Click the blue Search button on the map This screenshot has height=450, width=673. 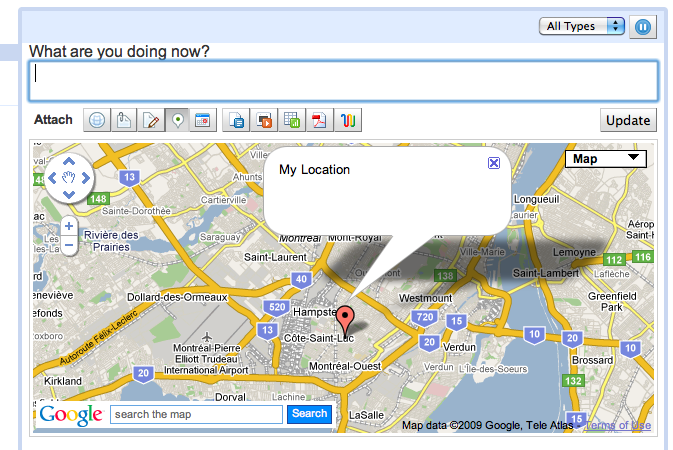point(309,414)
